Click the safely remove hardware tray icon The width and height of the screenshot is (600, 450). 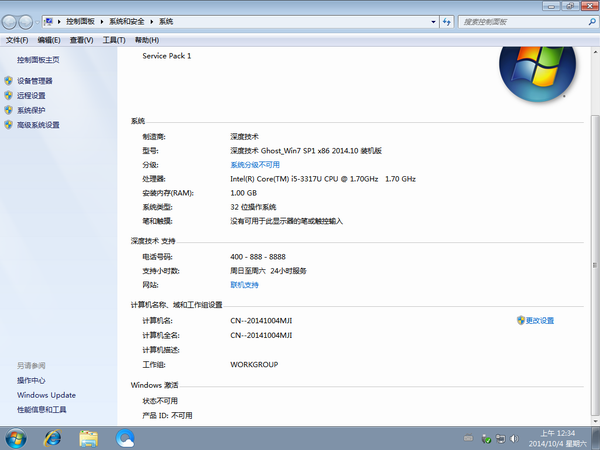tap(486, 439)
